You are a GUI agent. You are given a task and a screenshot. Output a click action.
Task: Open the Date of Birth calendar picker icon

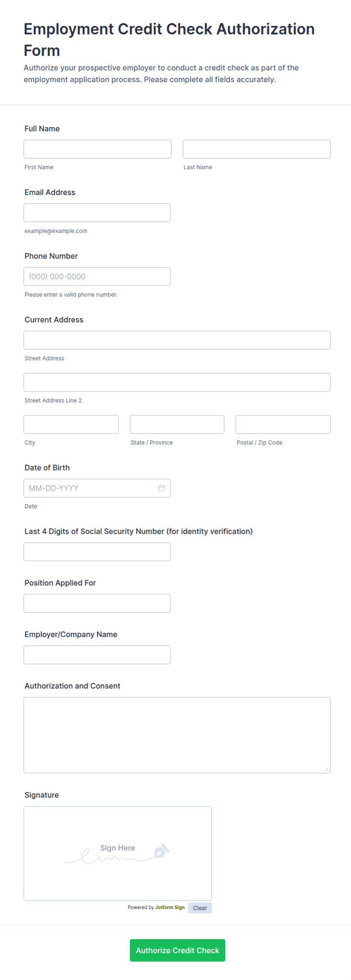pyautogui.click(x=162, y=488)
